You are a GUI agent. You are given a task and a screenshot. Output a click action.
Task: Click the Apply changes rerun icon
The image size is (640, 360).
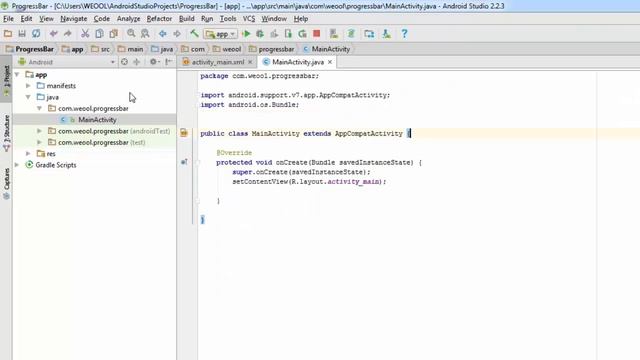(x=302, y=34)
